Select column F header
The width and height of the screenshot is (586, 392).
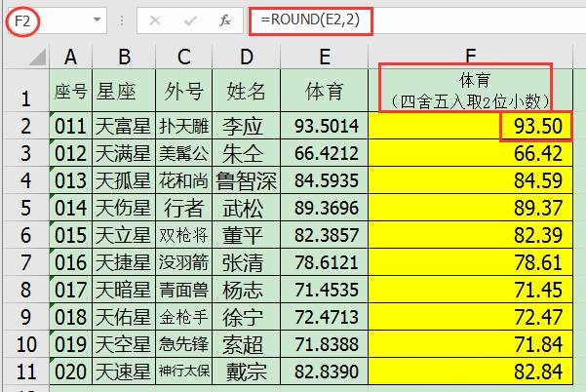pos(471,57)
